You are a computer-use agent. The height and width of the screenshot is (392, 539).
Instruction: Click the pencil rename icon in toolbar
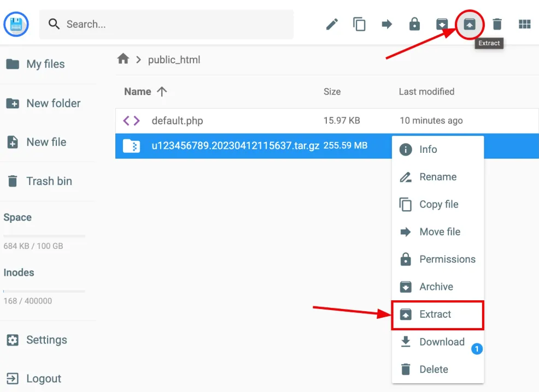[x=332, y=25]
